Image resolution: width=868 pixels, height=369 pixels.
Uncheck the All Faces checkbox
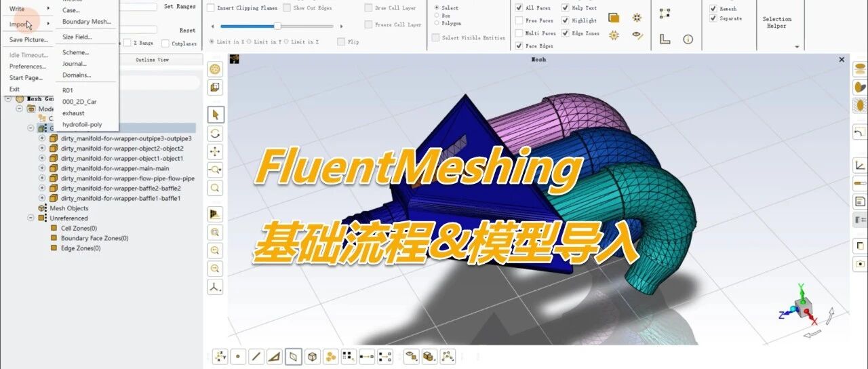point(519,8)
